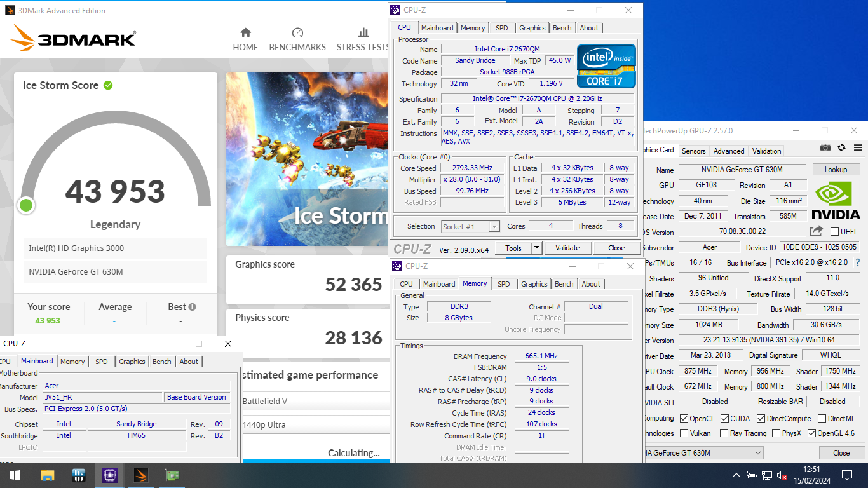Click the Close button in GPU-Z
This screenshot has height=488, width=868.
(x=841, y=453)
